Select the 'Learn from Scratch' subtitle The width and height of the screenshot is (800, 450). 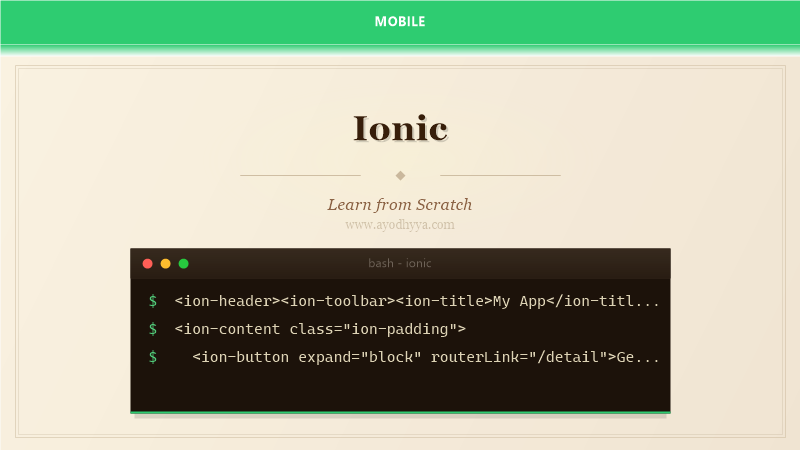pyautogui.click(x=399, y=205)
